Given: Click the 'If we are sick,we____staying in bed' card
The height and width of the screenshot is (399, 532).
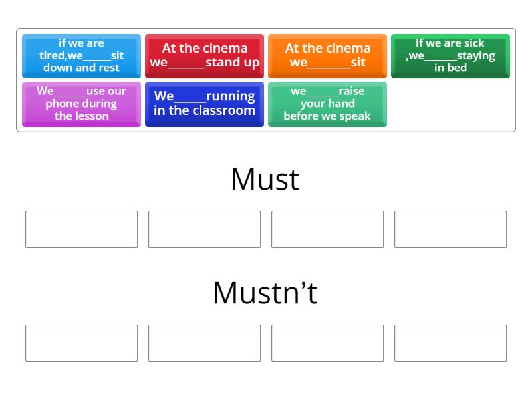Looking at the screenshot, I should tap(450, 56).
